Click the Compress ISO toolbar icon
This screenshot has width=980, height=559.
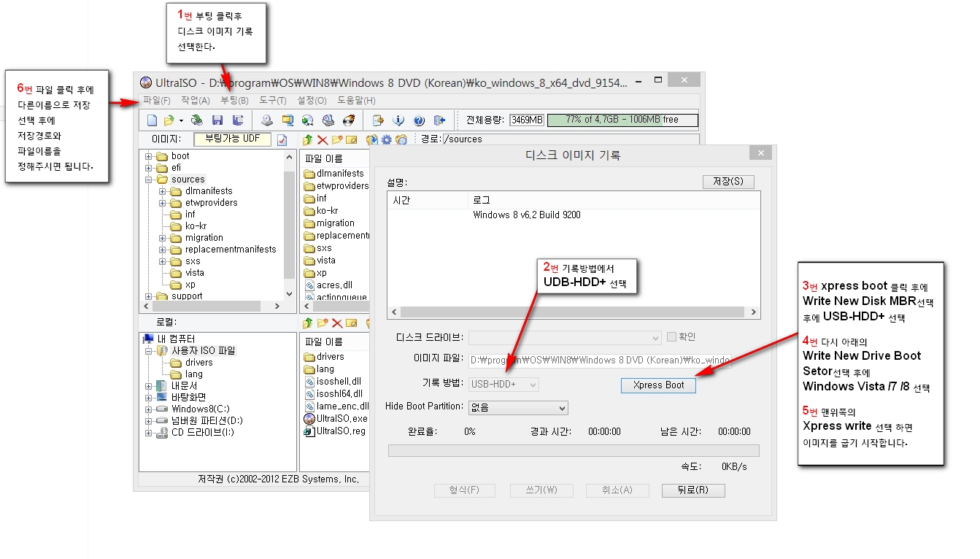(x=288, y=120)
